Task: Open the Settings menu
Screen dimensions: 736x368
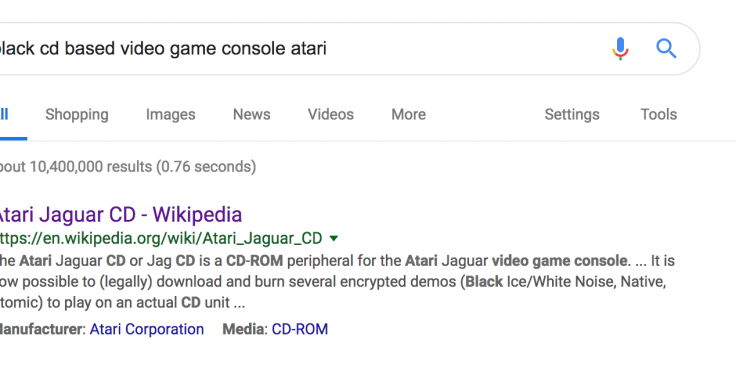Action: tap(572, 115)
